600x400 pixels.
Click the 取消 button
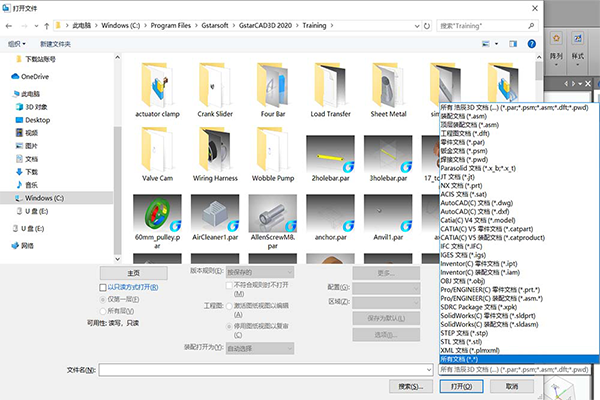[x=512, y=387]
